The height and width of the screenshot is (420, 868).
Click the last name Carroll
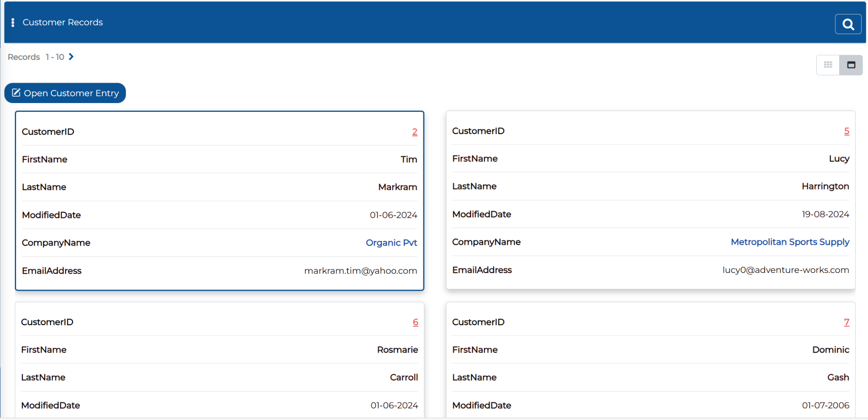point(404,377)
